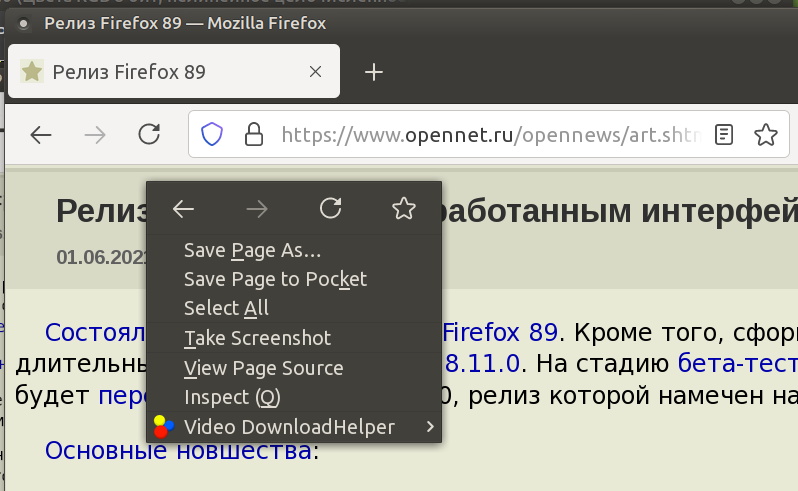Image resolution: width=798 pixels, height=491 pixels.
Task: Open the Основные новшества link
Action: pos(178,450)
